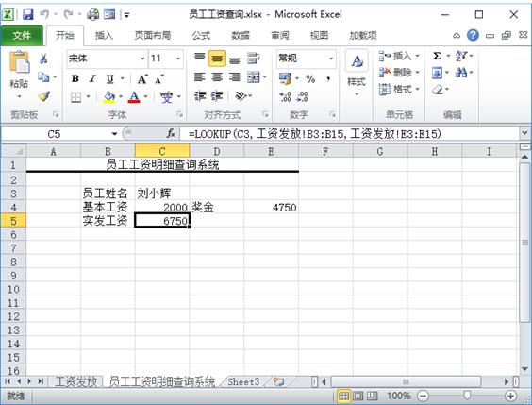This screenshot has width=532, height=405.
Task: Click the Format Painter brush icon
Action: [44, 96]
